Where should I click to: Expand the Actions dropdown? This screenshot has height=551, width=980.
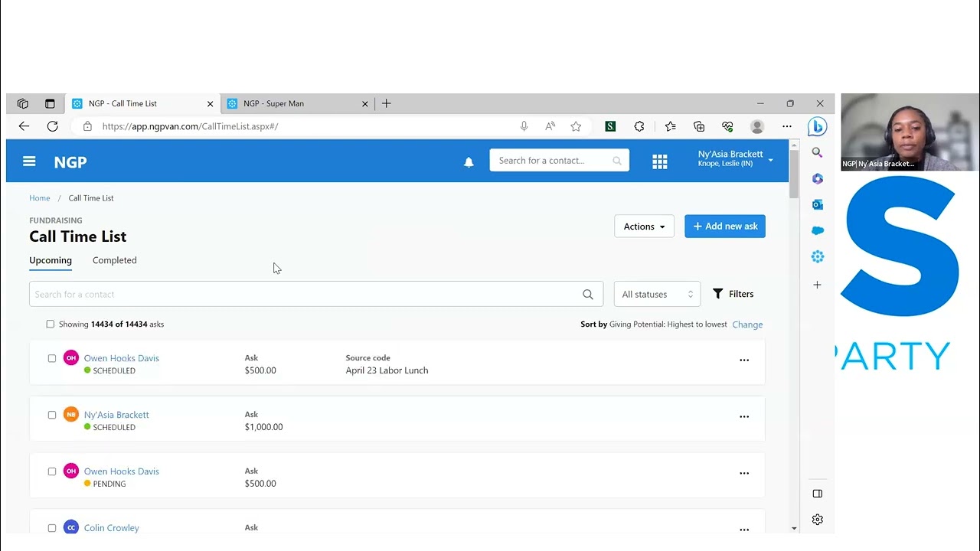pyautogui.click(x=644, y=227)
